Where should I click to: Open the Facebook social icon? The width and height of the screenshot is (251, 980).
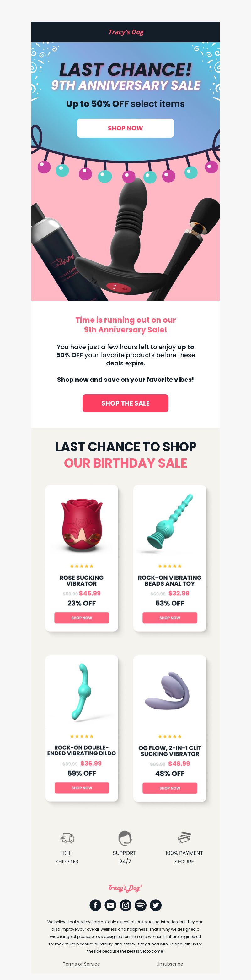(95, 905)
